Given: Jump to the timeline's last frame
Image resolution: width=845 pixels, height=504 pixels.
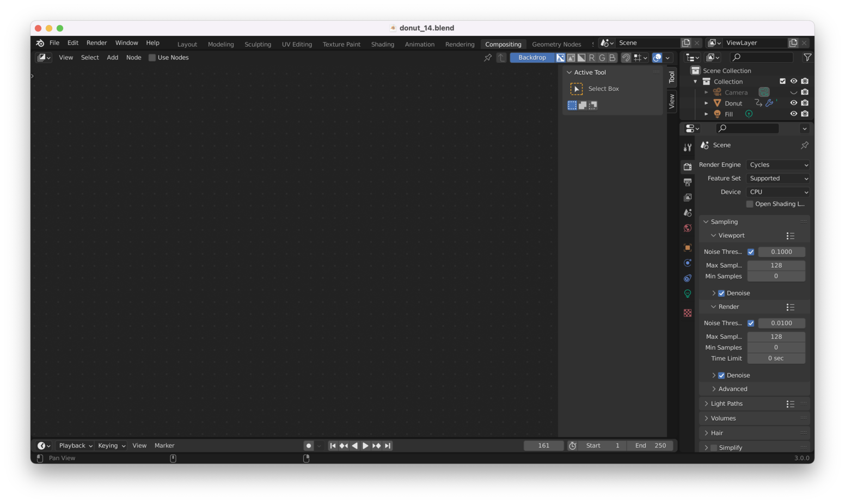Looking at the screenshot, I should click(388, 446).
